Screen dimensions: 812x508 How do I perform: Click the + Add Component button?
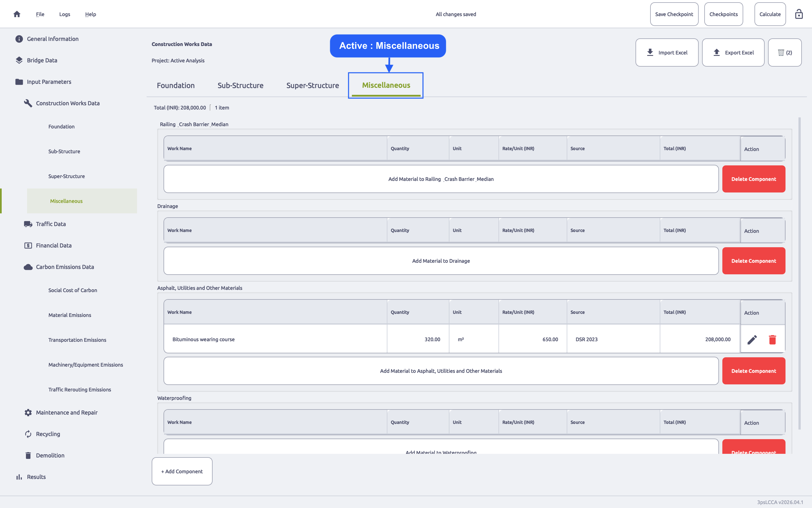point(182,471)
